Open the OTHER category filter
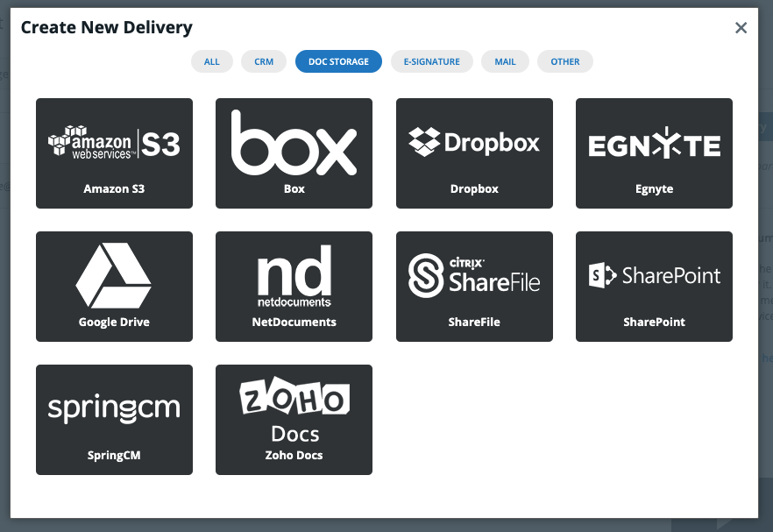This screenshot has width=773, height=532. pos(565,61)
